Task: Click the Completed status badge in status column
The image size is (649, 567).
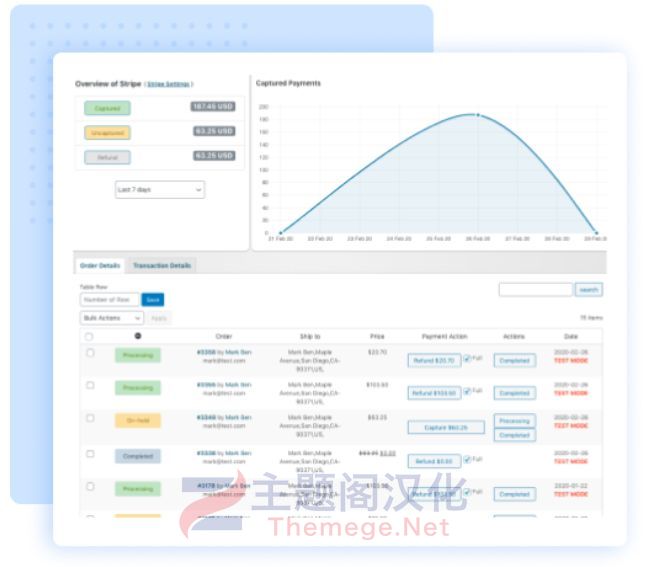Action: [x=138, y=456]
